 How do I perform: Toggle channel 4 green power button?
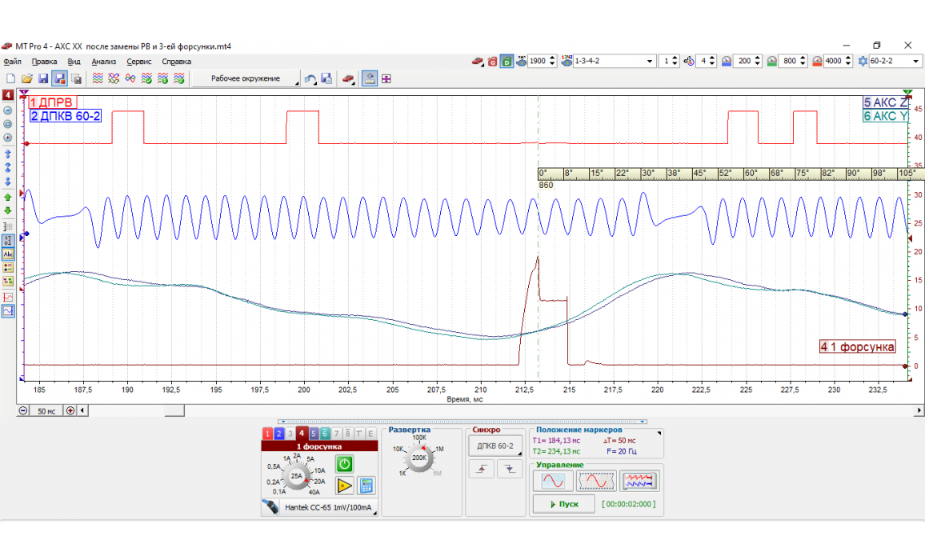click(x=344, y=463)
